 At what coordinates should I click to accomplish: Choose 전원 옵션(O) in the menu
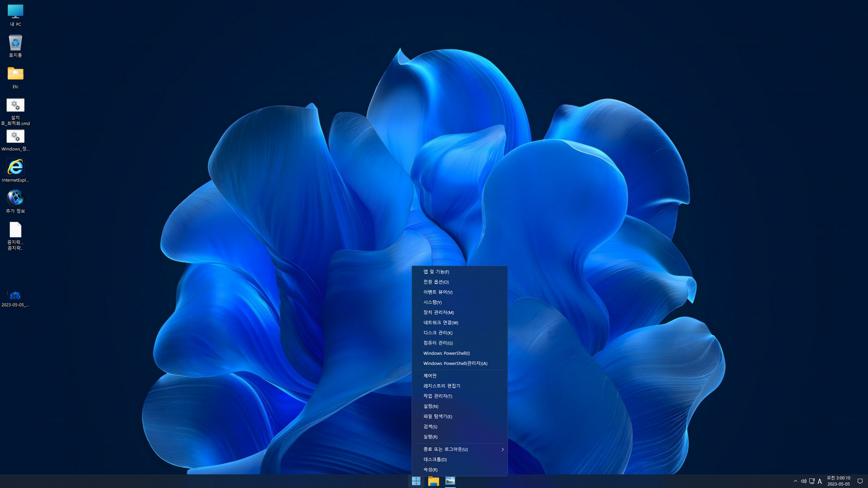click(x=460, y=282)
